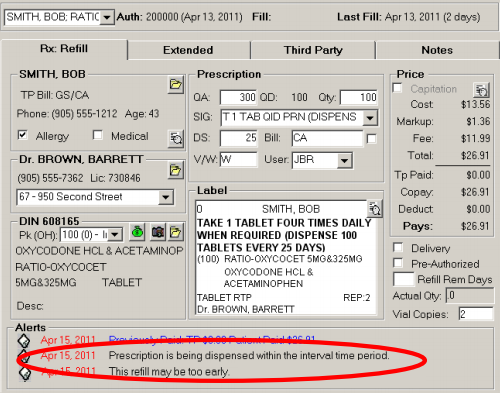Switch to the Notes tab
The width and height of the screenshot is (500, 393).
(437, 50)
